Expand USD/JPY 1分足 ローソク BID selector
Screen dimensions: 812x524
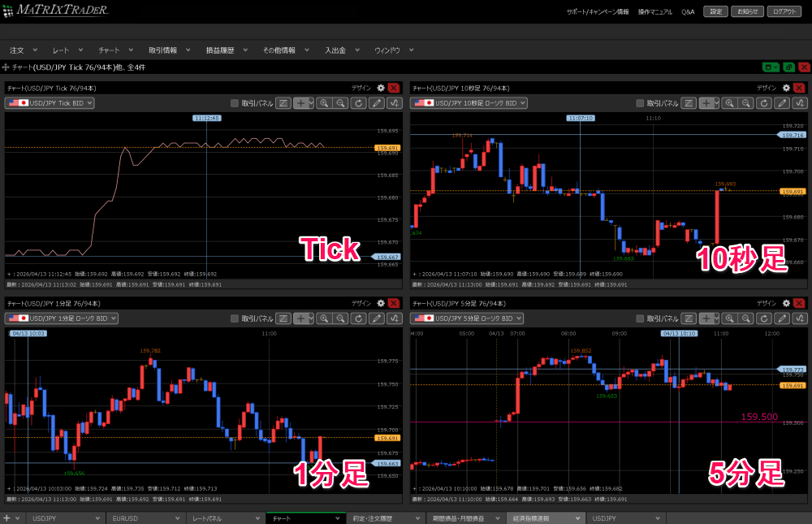(x=62, y=318)
